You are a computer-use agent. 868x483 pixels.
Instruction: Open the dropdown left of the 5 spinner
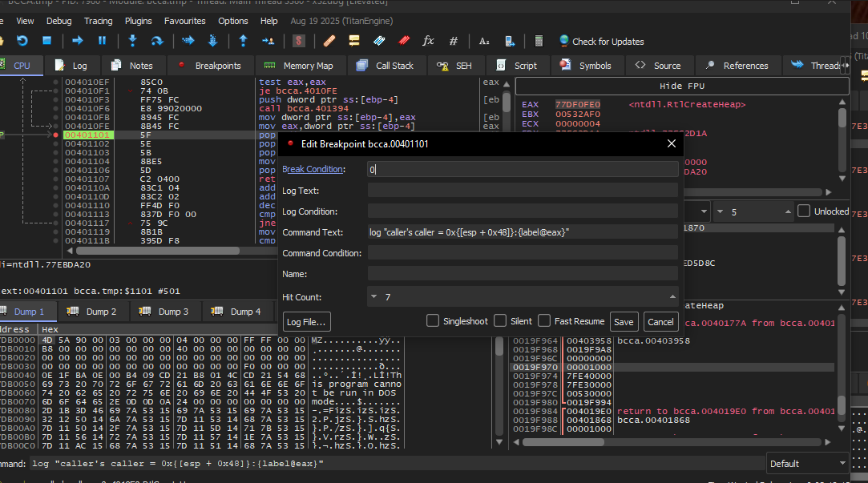(704, 212)
